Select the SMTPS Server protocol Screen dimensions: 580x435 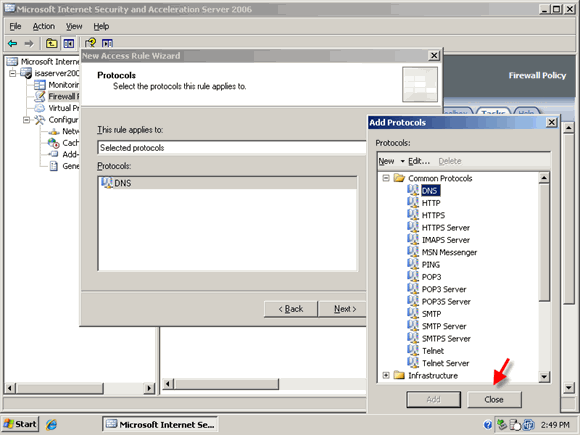point(446,338)
